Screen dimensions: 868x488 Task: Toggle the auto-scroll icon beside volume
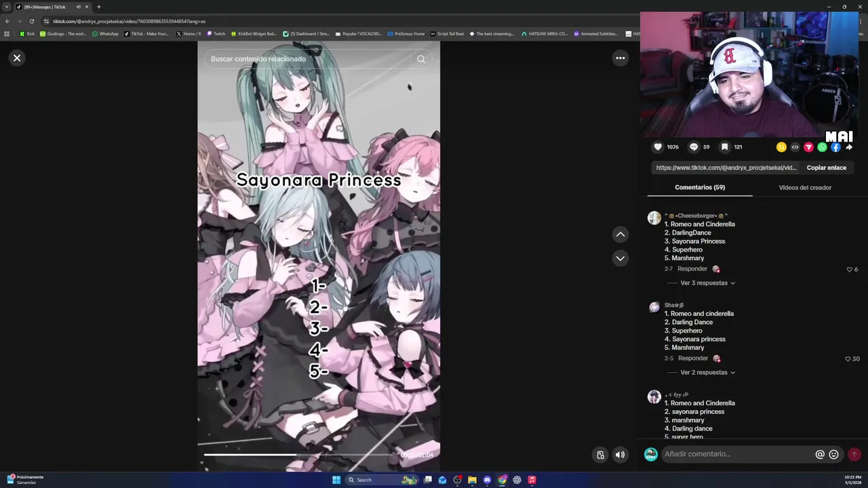[600, 455]
